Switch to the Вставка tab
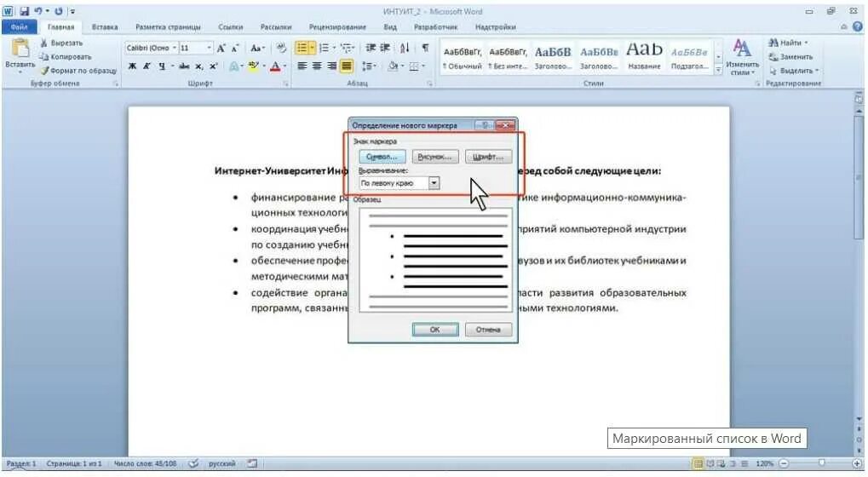Screen dimensions: 868x477 tap(105, 26)
